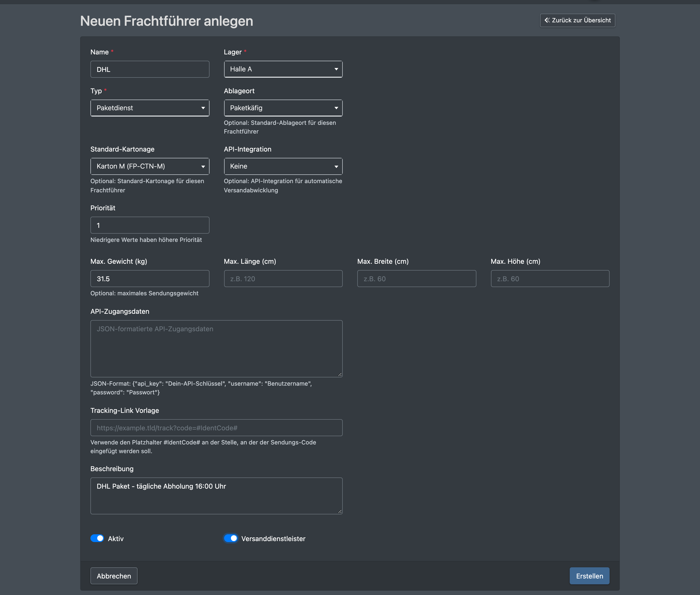Click the Erstellen button
The width and height of the screenshot is (700, 595).
pyautogui.click(x=589, y=576)
